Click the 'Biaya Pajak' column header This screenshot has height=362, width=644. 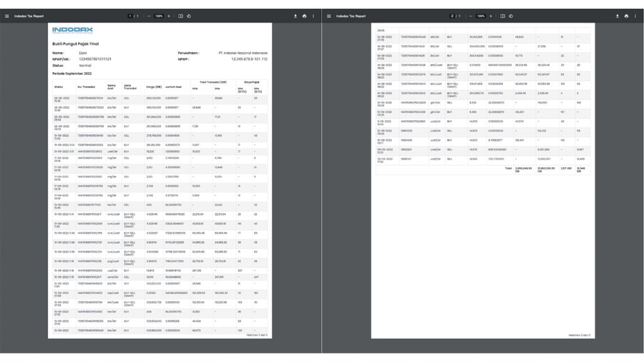click(x=252, y=82)
